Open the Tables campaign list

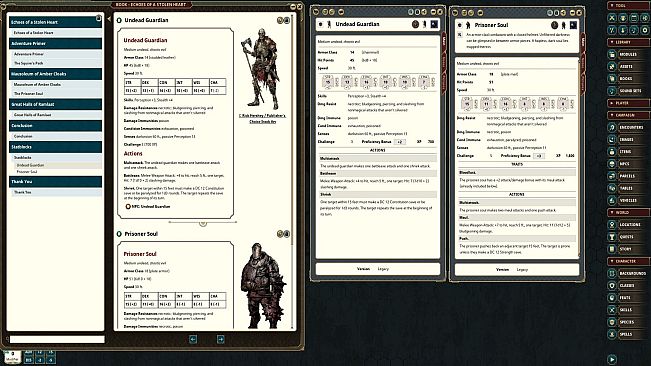pyautogui.click(x=628, y=188)
